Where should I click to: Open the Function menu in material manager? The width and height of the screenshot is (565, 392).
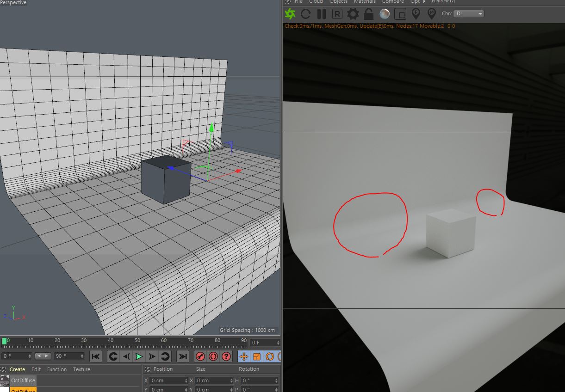[57, 369]
